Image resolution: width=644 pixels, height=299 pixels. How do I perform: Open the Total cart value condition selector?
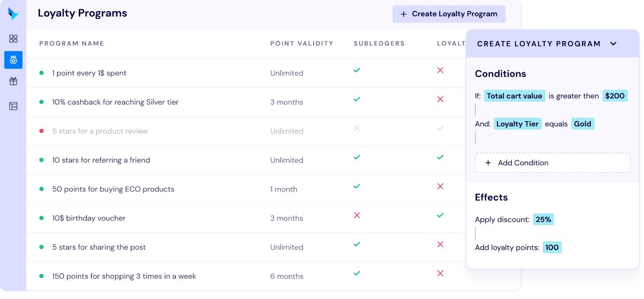(x=515, y=96)
